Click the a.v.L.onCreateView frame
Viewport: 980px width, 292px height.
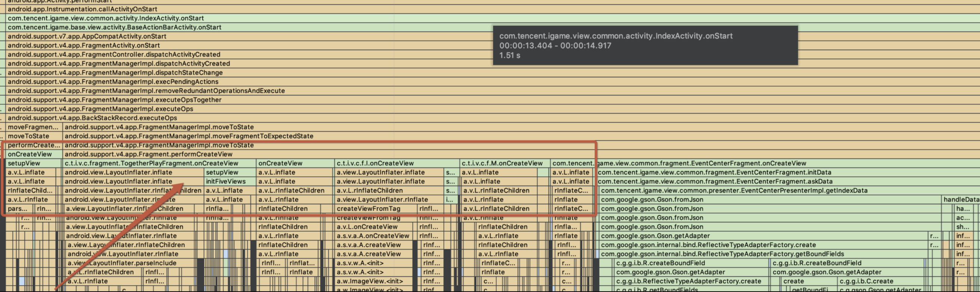pos(373,227)
